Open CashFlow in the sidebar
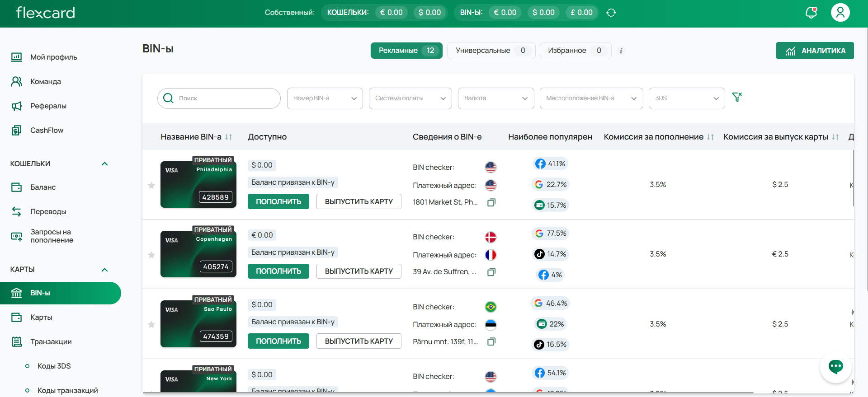The image size is (868, 397). tap(47, 130)
